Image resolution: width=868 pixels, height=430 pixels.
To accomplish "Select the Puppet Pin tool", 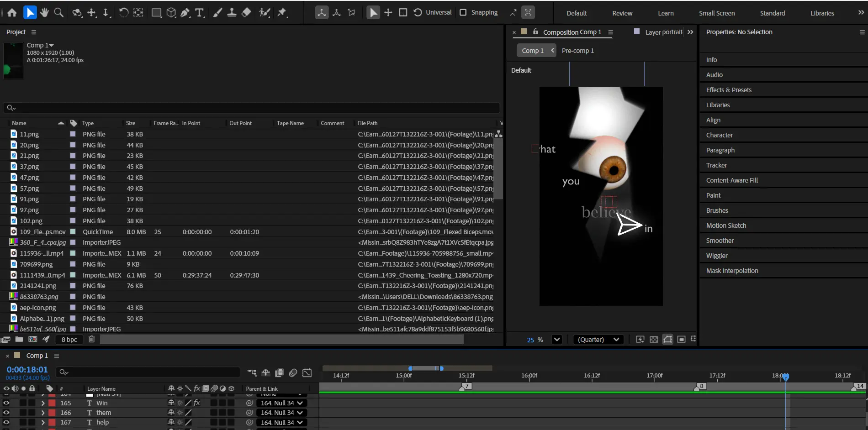I will (282, 13).
